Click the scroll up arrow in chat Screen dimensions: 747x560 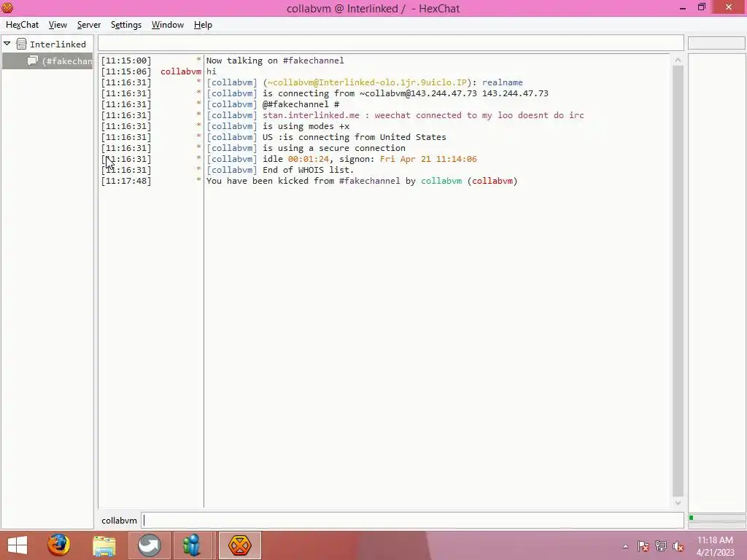[x=678, y=60]
